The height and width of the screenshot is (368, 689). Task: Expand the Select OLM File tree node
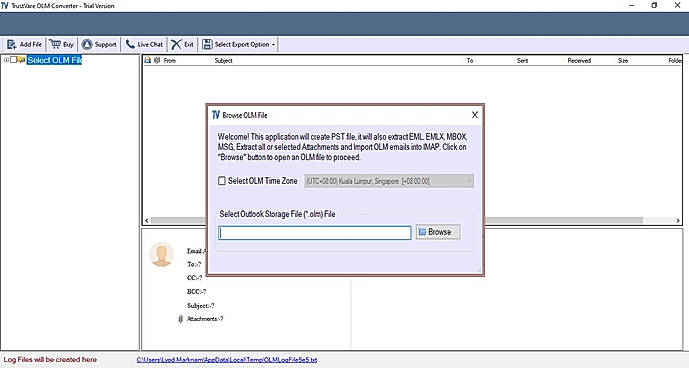pyautogui.click(x=6, y=60)
